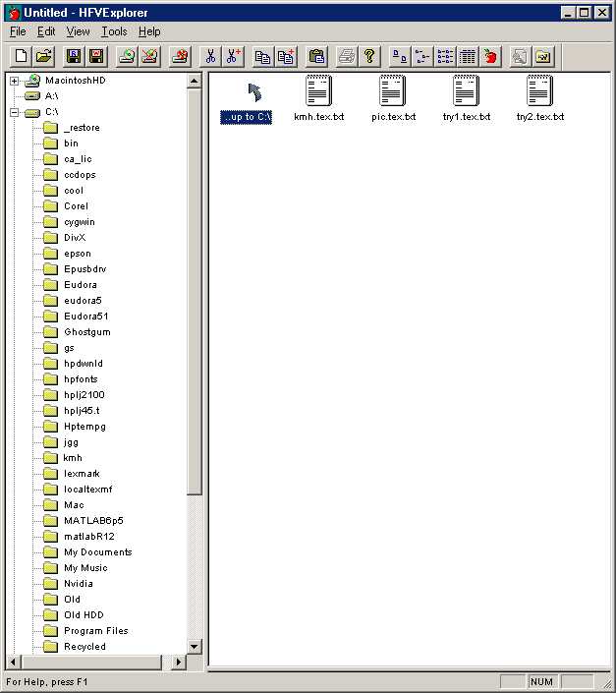Open the Tools menu
616x693 pixels.
tap(114, 31)
